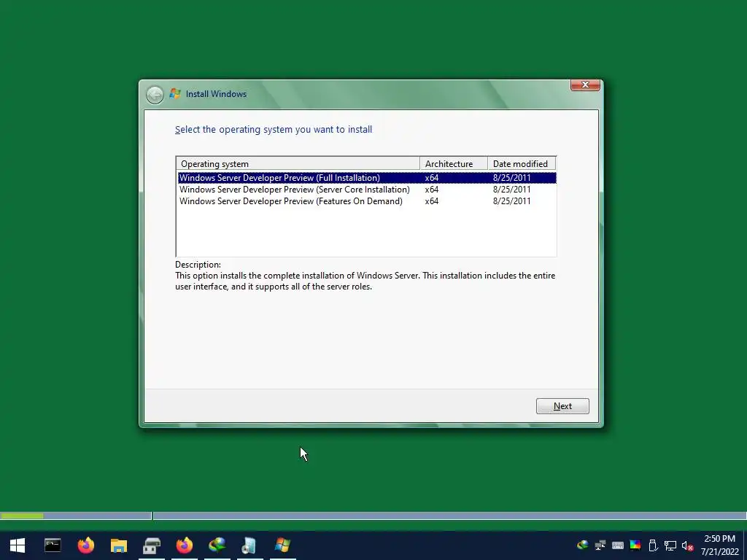Click the colorful display tray icon
747x560 pixels.
pos(635,545)
